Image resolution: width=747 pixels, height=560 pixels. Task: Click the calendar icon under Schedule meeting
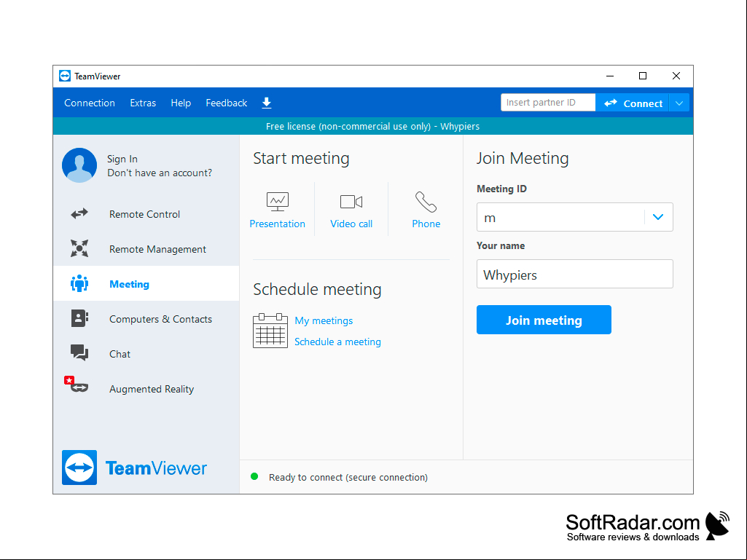(270, 331)
